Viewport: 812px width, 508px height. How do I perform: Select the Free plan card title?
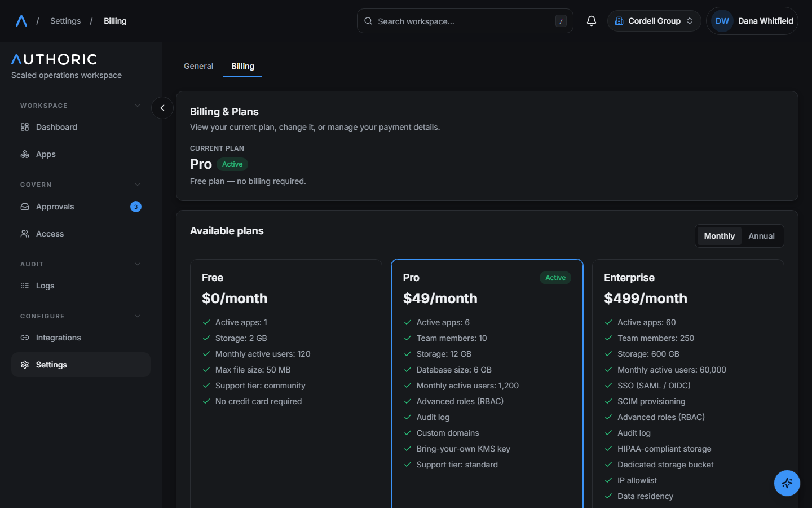coord(213,278)
